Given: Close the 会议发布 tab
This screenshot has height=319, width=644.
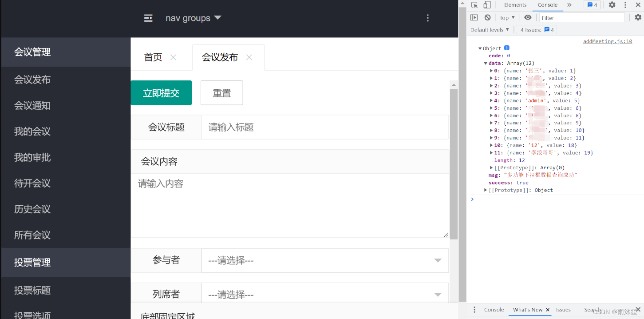Looking at the screenshot, I should [x=249, y=57].
